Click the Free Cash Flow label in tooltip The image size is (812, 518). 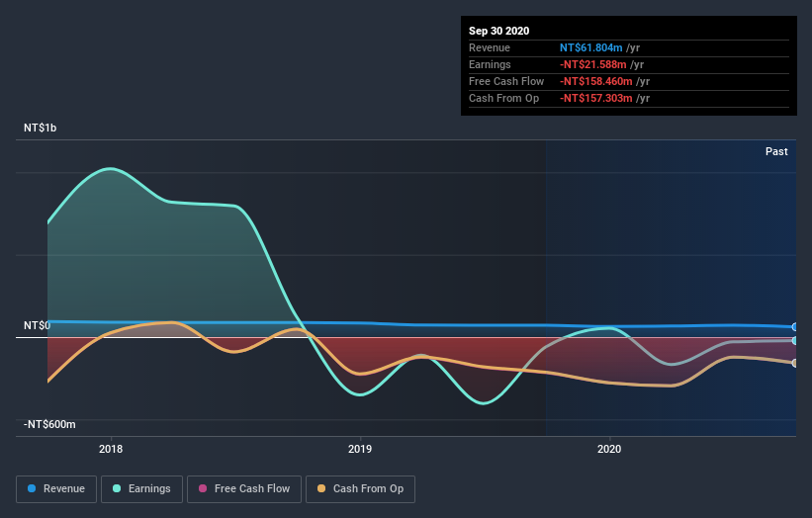[506, 81]
